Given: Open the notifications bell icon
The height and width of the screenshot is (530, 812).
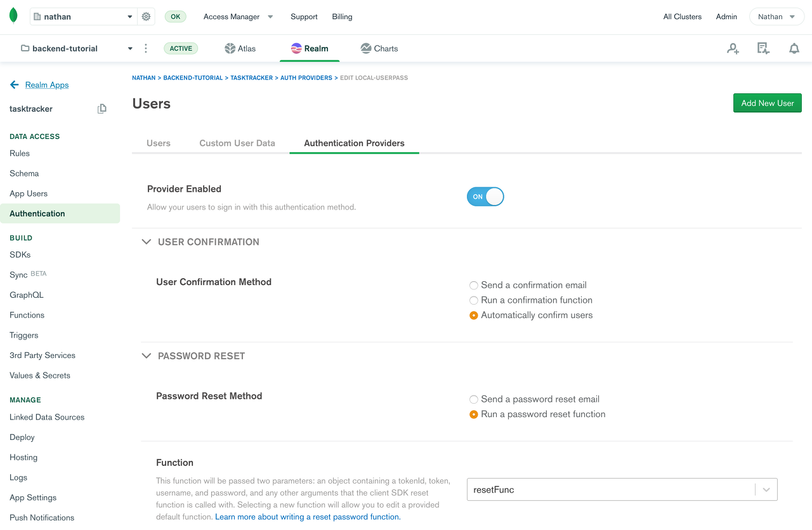Looking at the screenshot, I should 794,48.
